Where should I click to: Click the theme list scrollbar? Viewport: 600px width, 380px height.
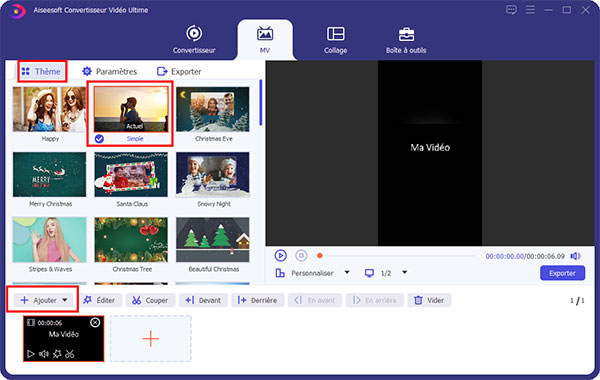(x=261, y=103)
